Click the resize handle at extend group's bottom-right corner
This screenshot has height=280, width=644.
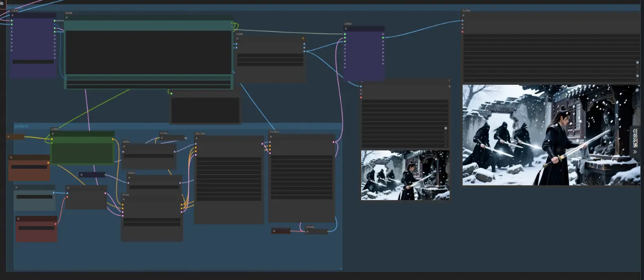[x=340, y=268]
